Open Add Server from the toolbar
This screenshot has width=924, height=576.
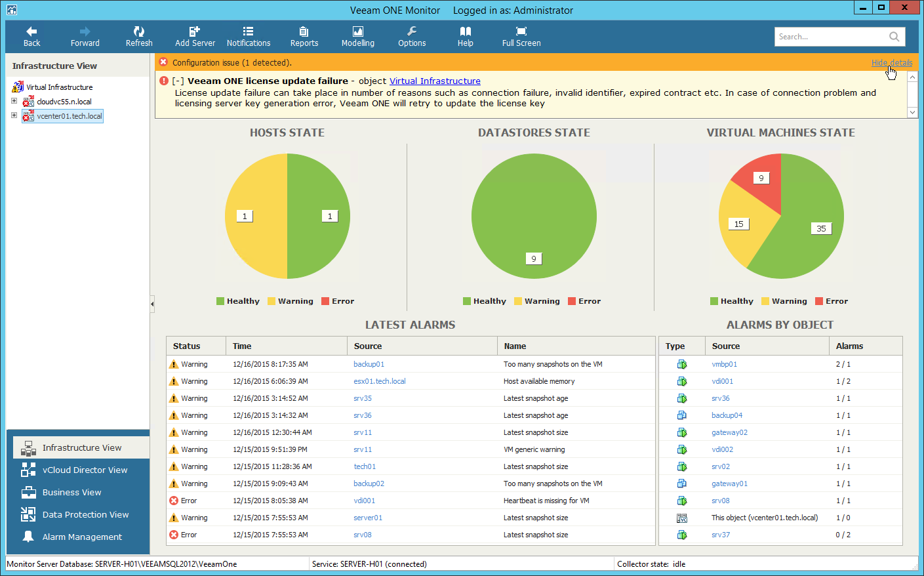[195, 37]
